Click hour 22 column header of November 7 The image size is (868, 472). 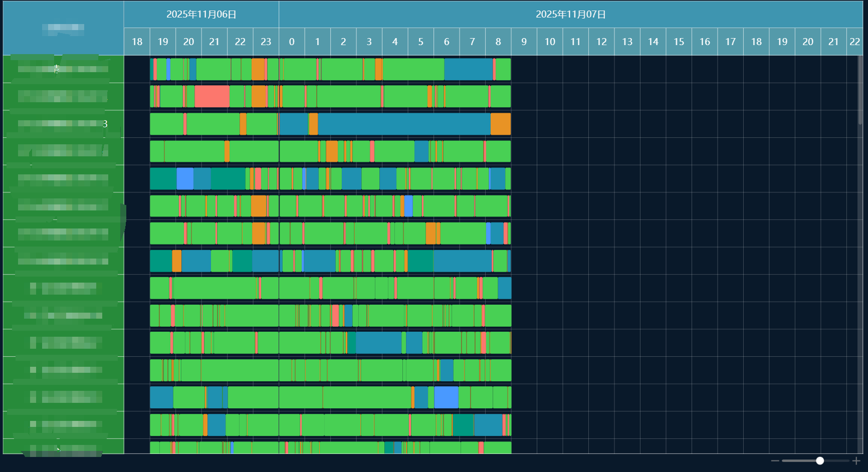point(854,42)
